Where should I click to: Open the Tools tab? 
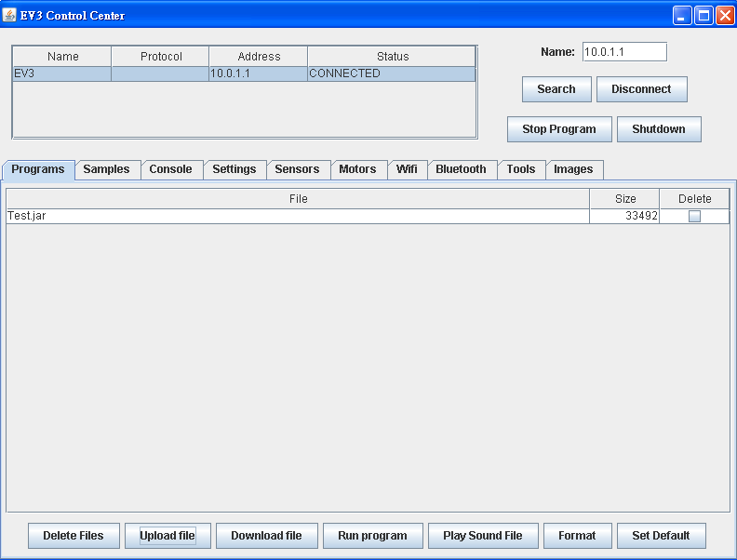pos(521,169)
